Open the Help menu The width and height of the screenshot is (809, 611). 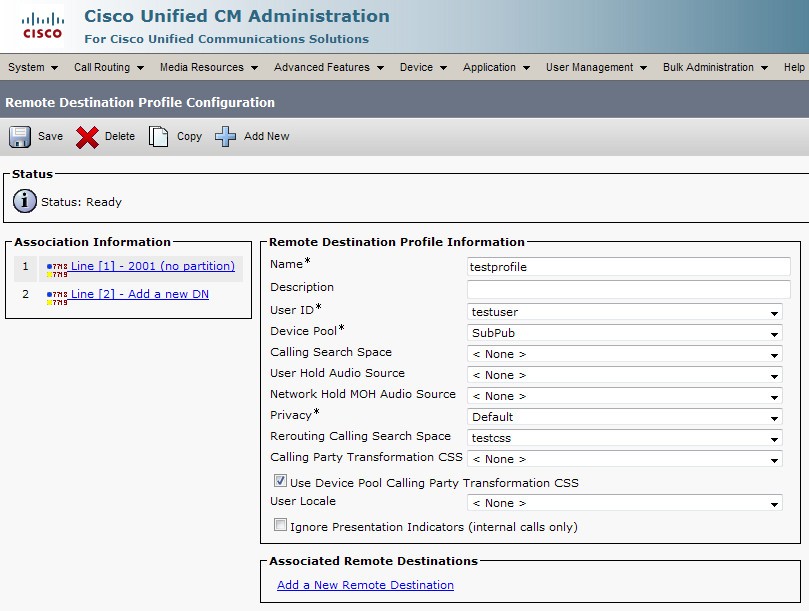coord(794,67)
